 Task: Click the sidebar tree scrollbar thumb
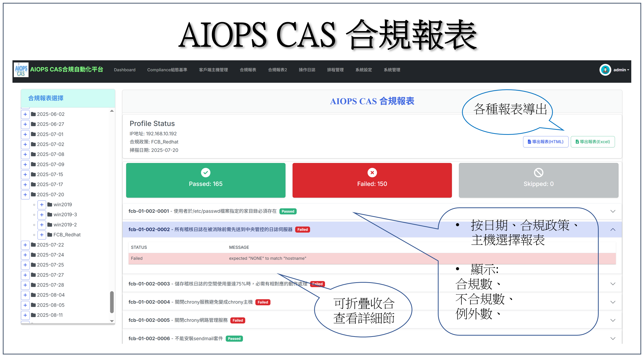(x=112, y=302)
